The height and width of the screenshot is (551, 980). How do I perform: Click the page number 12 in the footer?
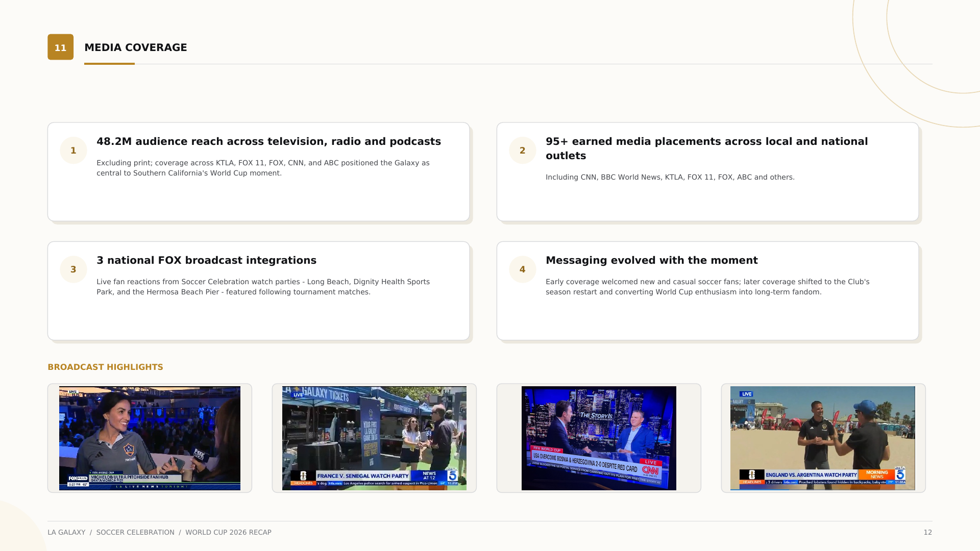point(927,532)
